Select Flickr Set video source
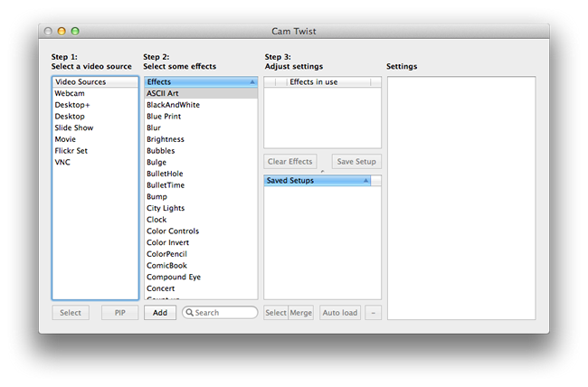588x387 pixels. point(95,151)
